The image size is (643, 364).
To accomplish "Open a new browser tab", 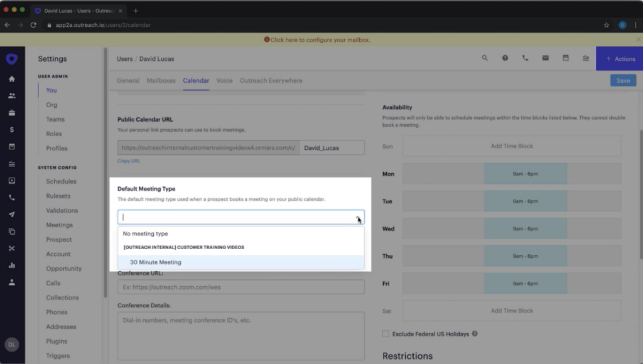I will click(x=136, y=11).
